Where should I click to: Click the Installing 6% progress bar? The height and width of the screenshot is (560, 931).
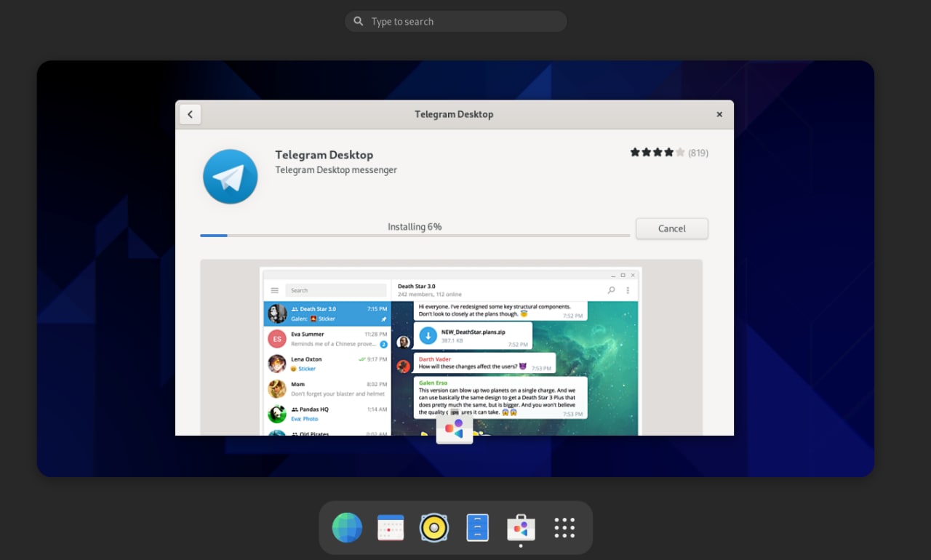pos(415,236)
